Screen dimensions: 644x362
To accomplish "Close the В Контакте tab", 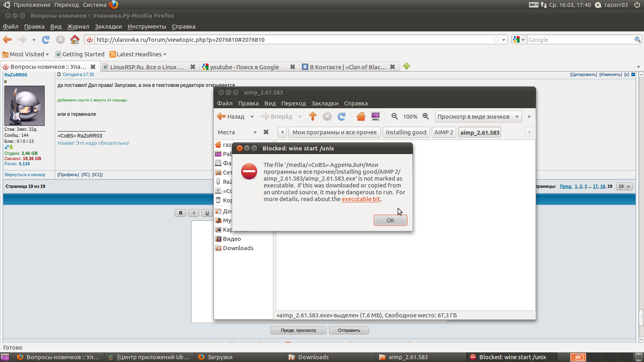I will tap(392, 67).
